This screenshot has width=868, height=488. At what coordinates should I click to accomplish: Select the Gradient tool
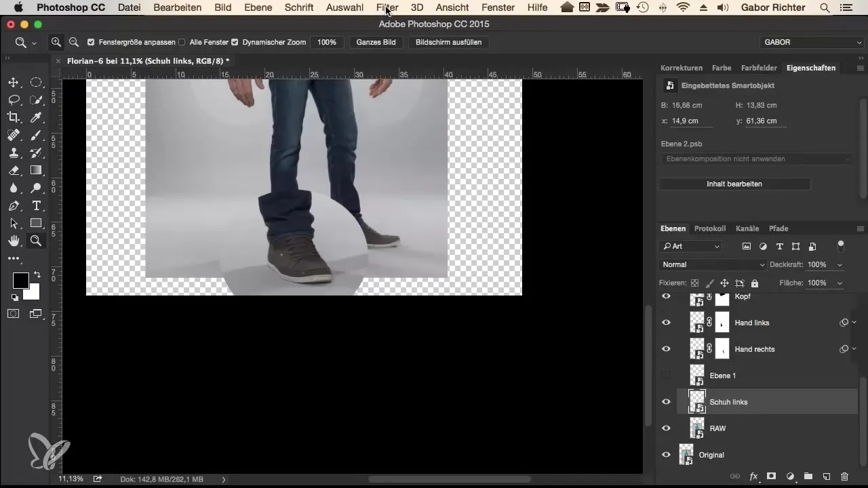pos(36,171)
